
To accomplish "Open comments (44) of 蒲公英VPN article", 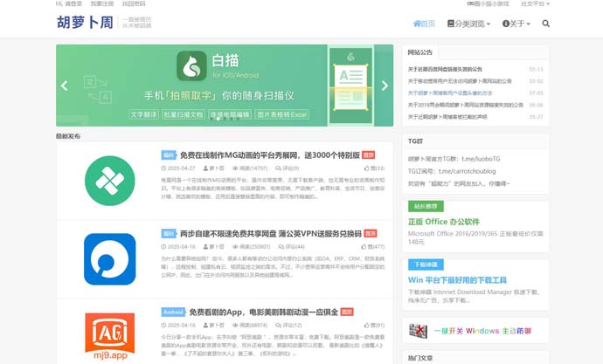I will 291,246.
